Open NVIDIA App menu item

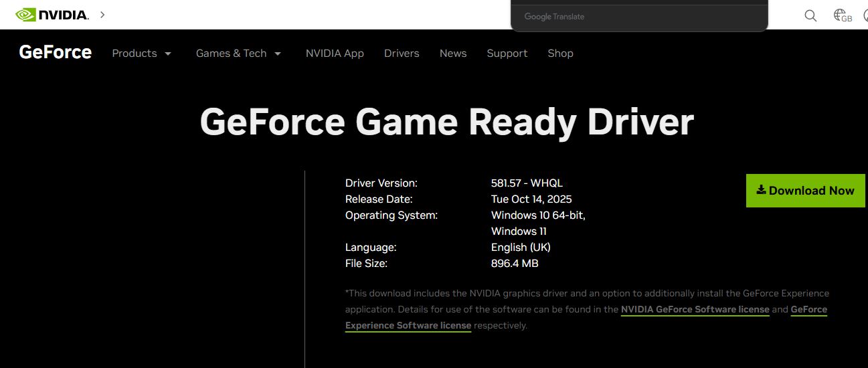click(x=335, y=54)
